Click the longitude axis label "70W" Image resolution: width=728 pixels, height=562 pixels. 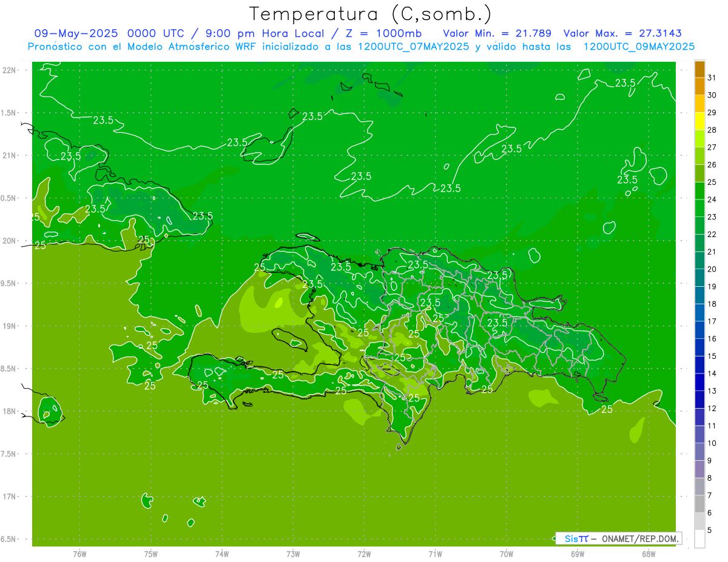(507, 554)
